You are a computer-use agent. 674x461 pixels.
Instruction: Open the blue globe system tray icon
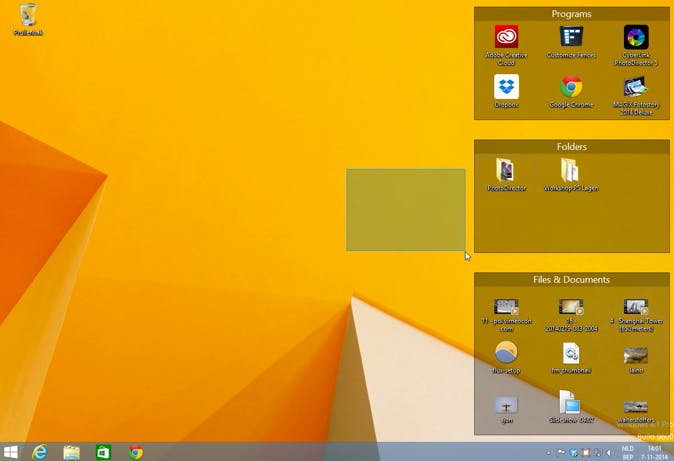point(573,452)
